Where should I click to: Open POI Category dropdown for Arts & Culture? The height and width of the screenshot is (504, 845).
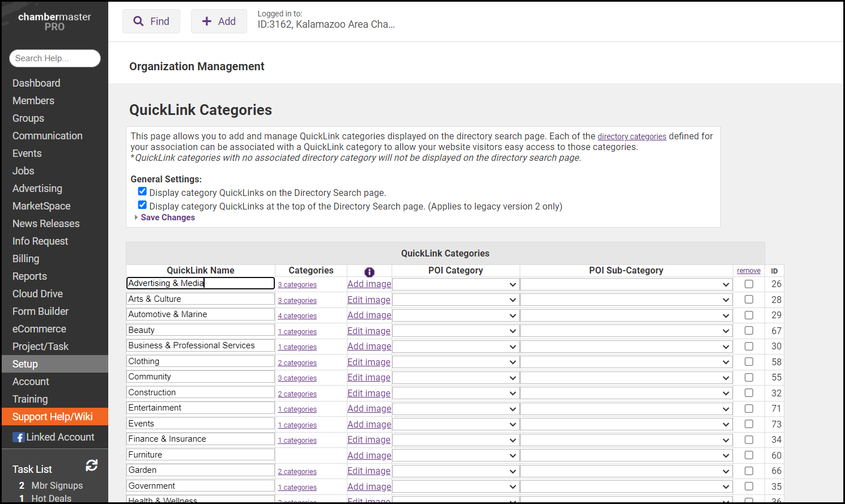click(456, 300)
